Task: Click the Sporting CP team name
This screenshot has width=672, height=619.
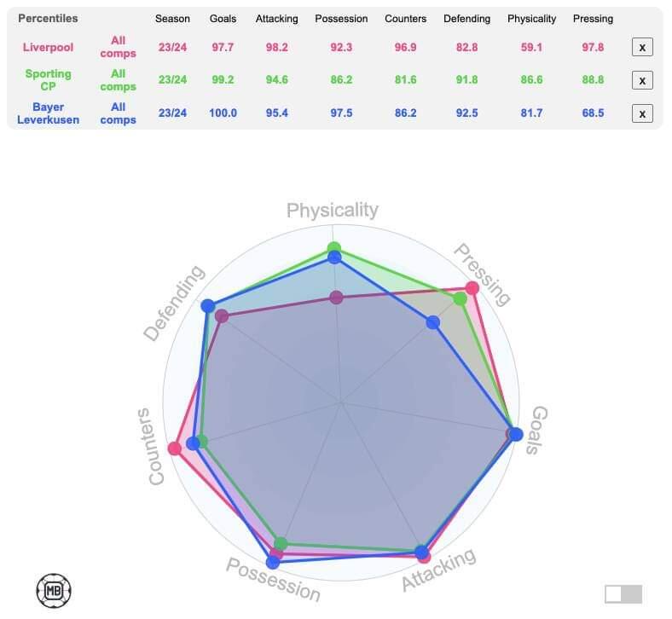Action: tap(48, 80)
